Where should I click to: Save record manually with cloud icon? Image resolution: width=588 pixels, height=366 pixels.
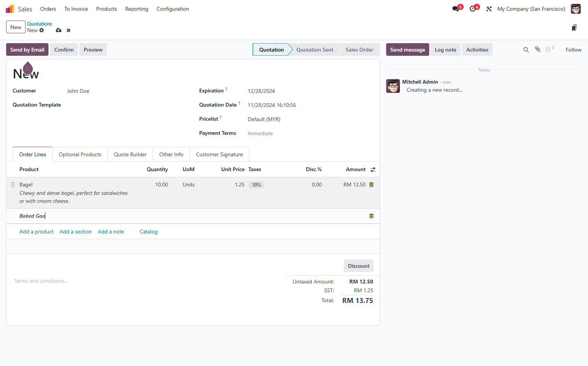click(58, 30)
